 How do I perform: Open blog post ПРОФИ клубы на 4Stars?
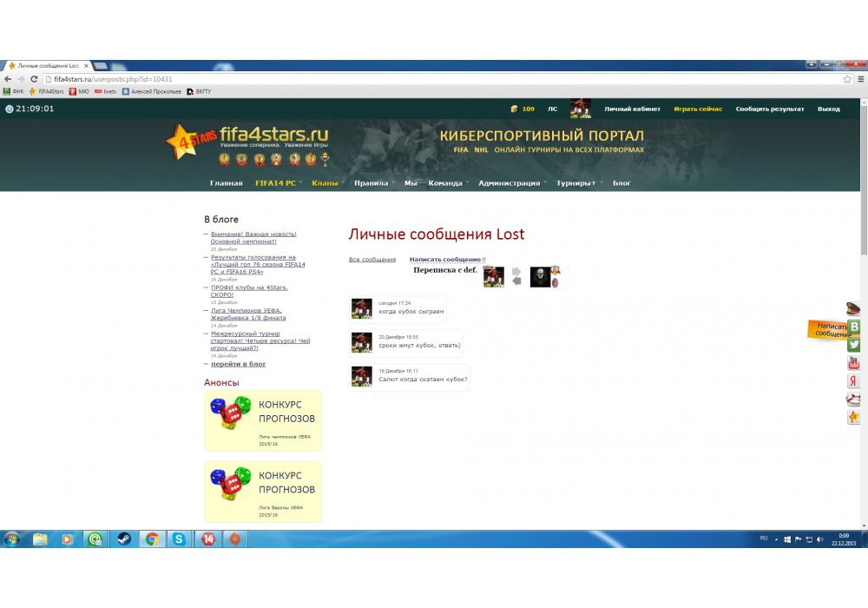pyautogui.click(x=249, y=291)
